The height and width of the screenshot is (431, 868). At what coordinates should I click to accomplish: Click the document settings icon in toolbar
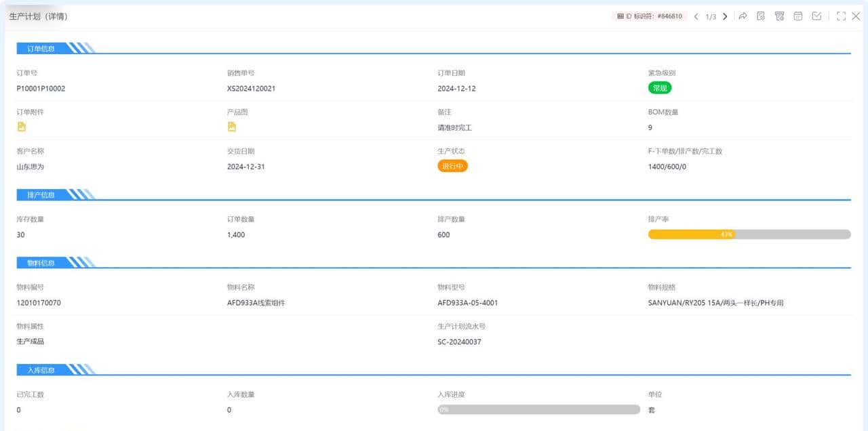[x=761, y=16]
